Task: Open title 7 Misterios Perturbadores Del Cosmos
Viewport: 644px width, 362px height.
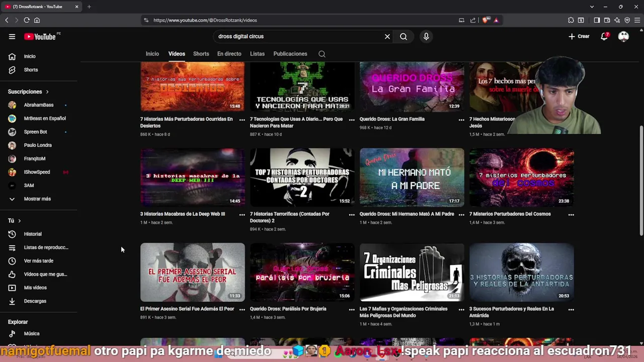Action: coord(510,214)
